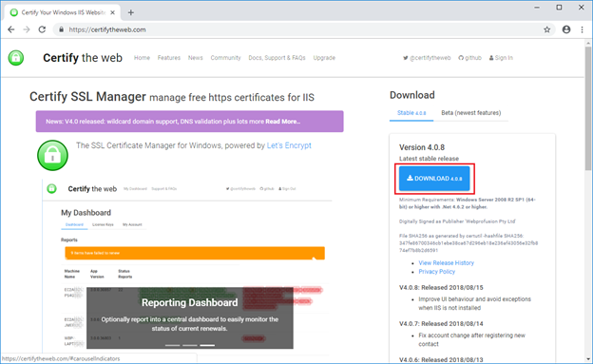Open the Privacy Policy link

click(x=437, y=272)
